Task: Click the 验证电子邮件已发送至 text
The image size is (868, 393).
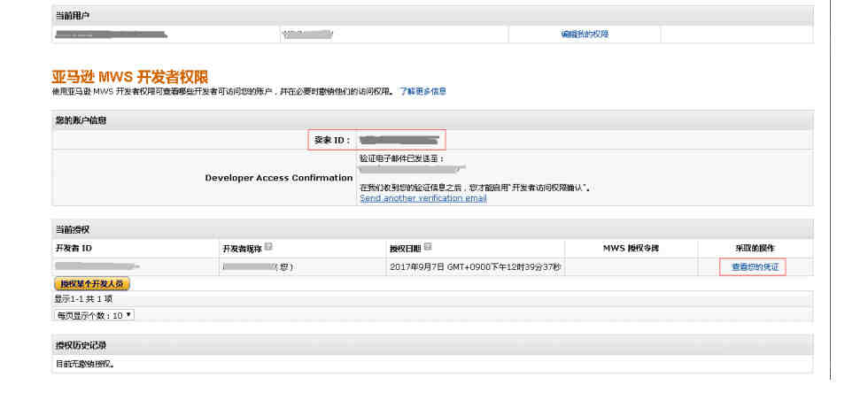Action: point(402,158)
